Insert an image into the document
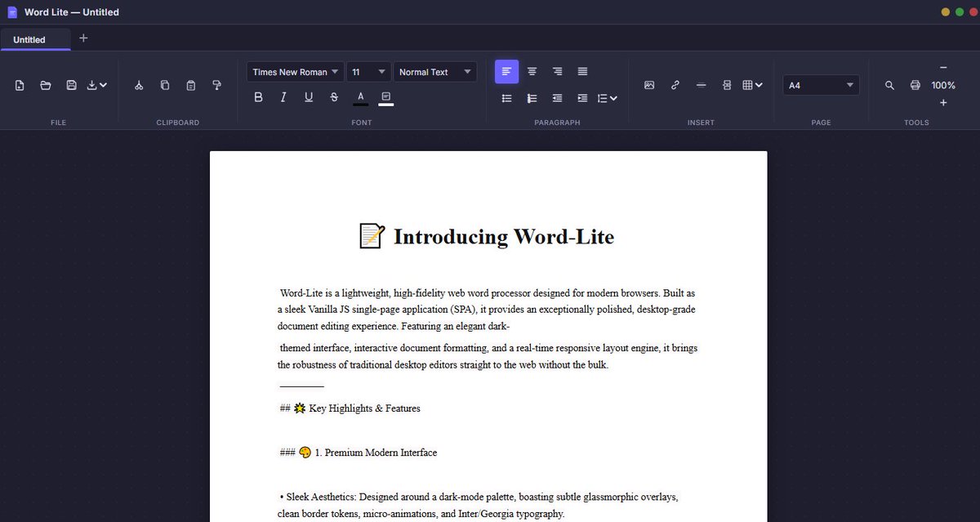Screen dimensions: 980x522 tap(649, 85)
